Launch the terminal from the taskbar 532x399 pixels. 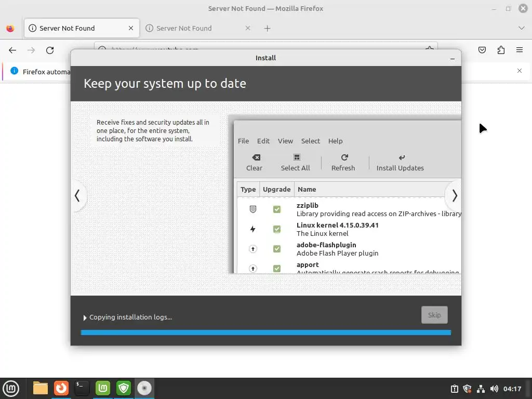[82, 388]
